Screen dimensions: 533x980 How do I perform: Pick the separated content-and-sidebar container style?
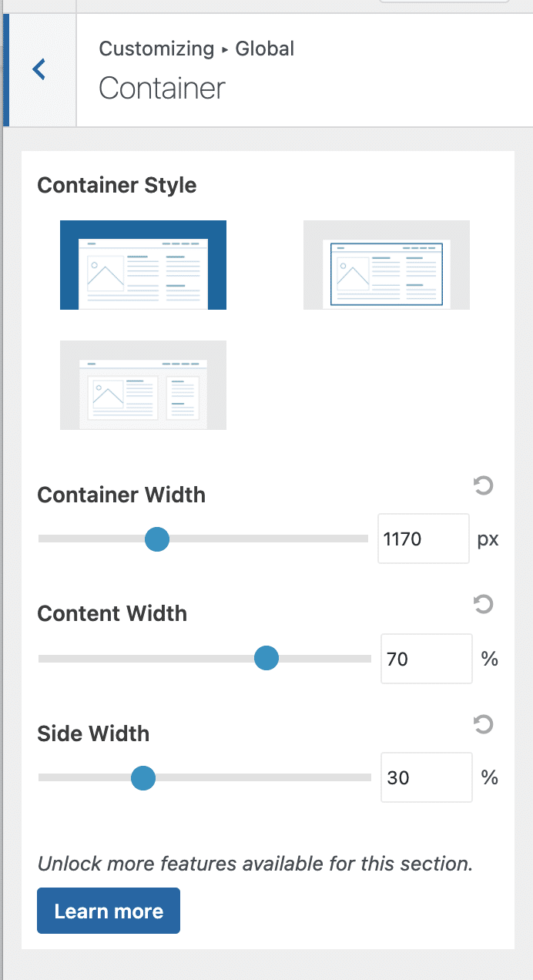[x=143, y=385]
